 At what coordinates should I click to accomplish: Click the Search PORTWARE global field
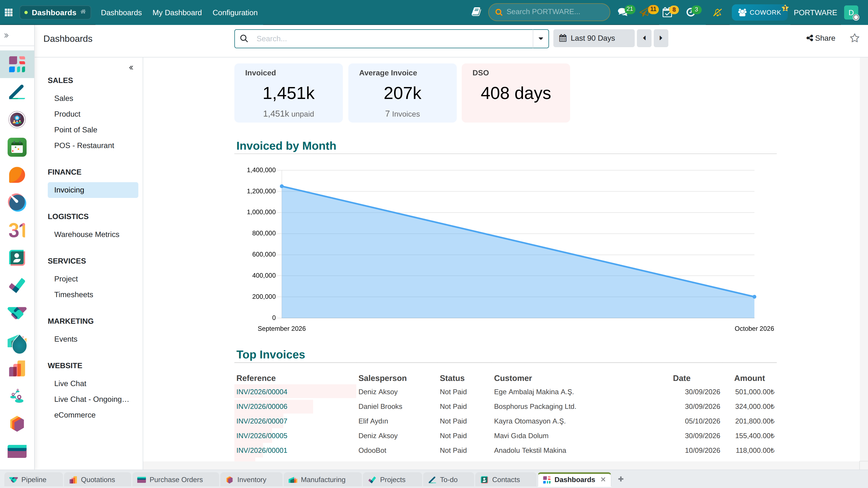(549, 12)
